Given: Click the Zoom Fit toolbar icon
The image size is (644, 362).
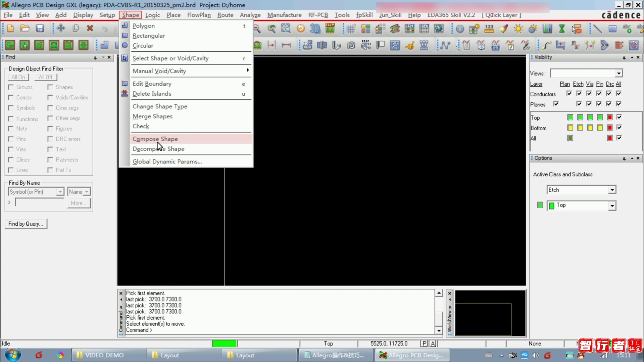Looking at the screenshot, I should (286, 29).
